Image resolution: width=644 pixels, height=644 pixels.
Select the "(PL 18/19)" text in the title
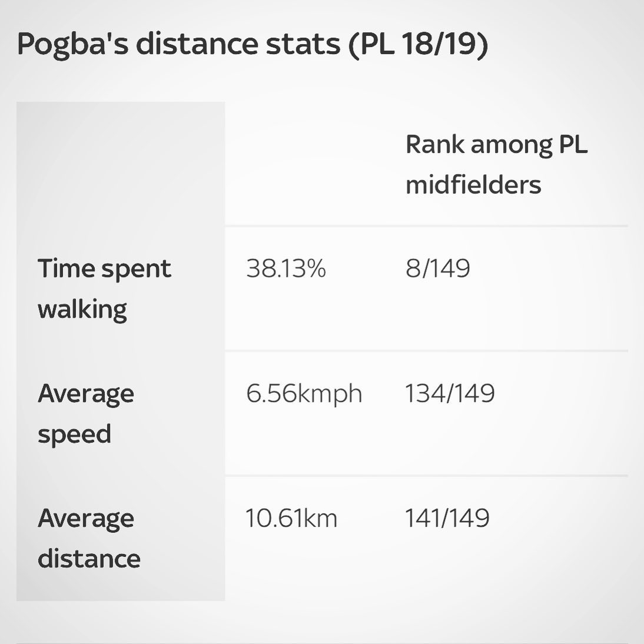click(418, 44)
